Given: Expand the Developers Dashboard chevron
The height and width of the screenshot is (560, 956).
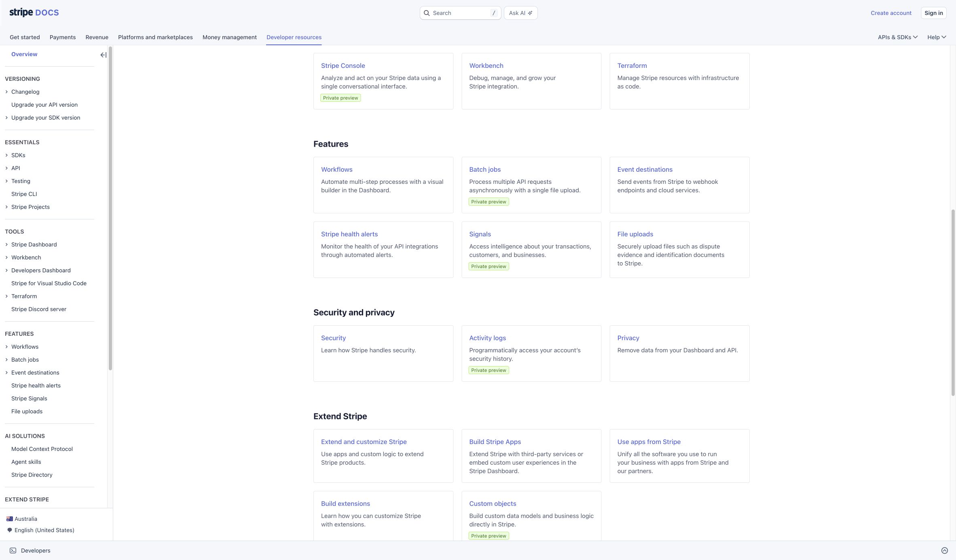Looking at the screenshot, I should pyautogui.click(x=6, y=270).
